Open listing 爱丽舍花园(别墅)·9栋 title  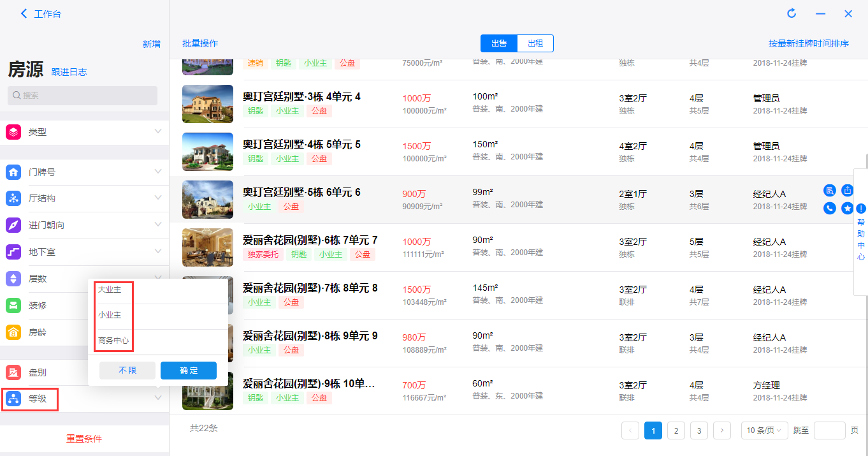point(308,384)
